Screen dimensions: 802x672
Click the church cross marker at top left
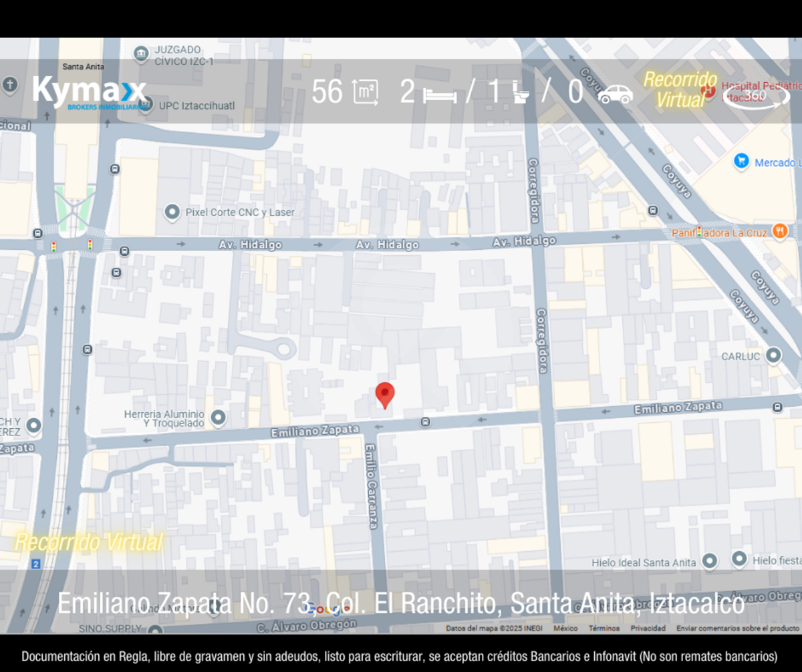(9, 84)
